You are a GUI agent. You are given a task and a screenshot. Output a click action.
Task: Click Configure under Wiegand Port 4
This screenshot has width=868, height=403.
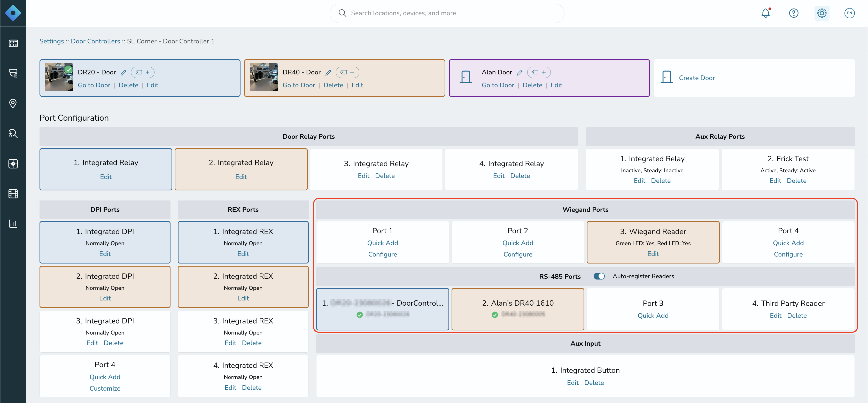(x=788, y=254)
